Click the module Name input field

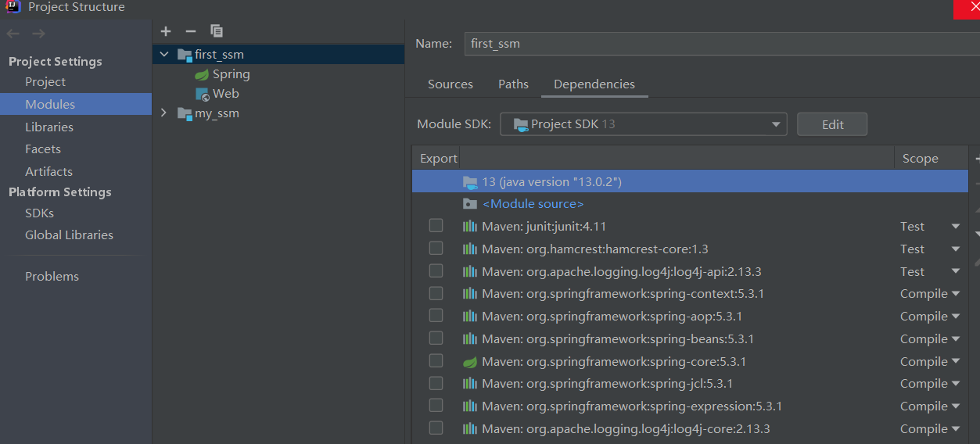click(722, 44)
